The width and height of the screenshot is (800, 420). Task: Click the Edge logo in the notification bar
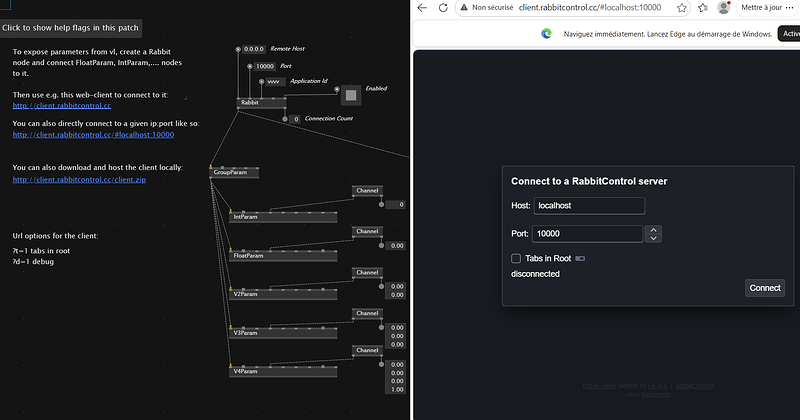coord(546,34)
